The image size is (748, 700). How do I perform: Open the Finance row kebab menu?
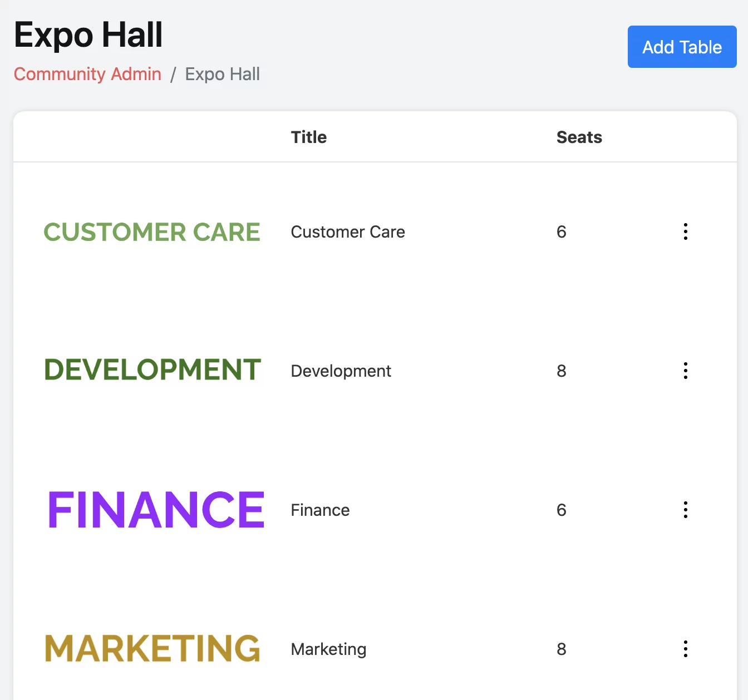tap(685, 510)
